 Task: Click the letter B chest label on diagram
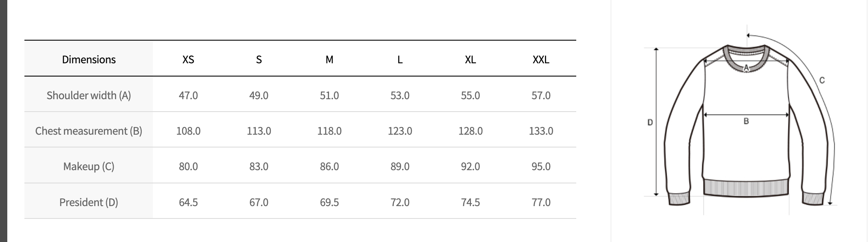click(746, 121)
